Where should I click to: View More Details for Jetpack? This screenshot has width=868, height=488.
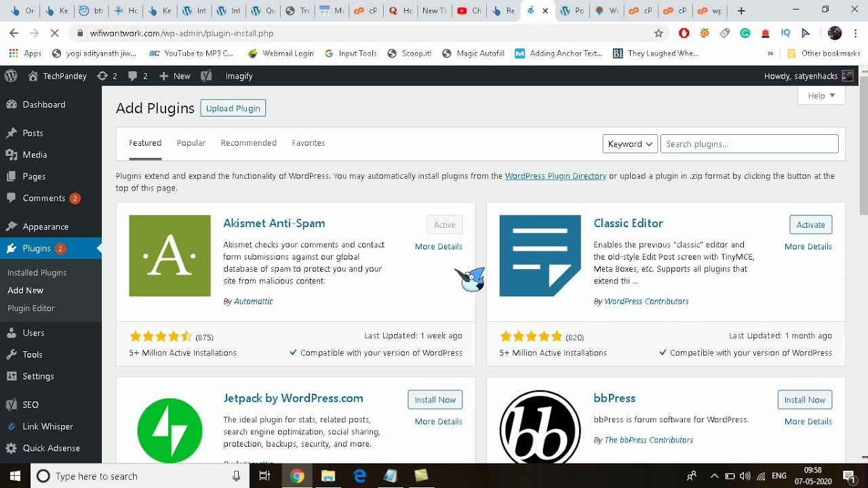tap(438, 422)
